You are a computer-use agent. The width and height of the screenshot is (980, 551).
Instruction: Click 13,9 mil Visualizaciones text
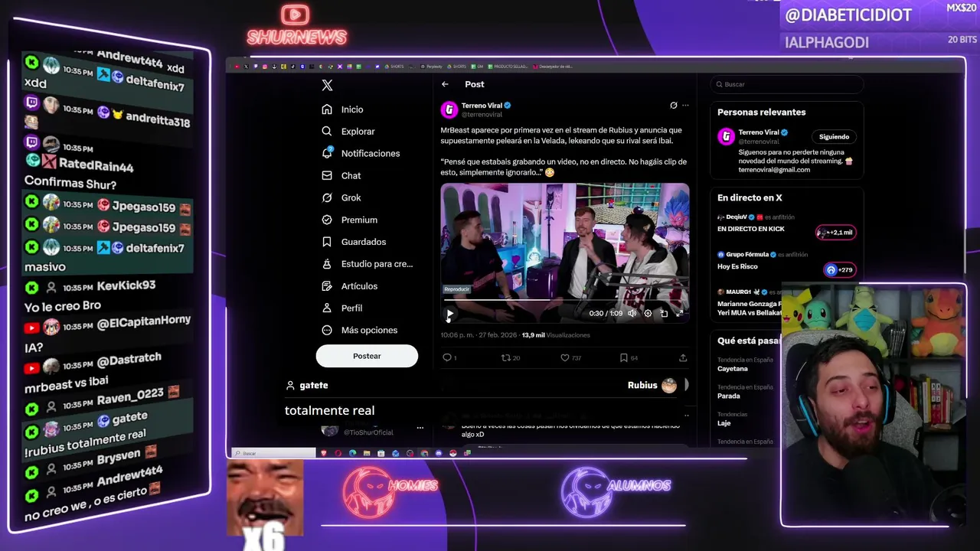(556, 335)
